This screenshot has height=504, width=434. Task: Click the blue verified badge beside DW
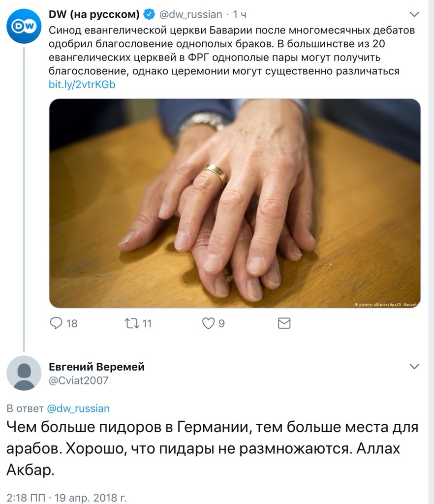pyautogui.click(x=149, y=14)
